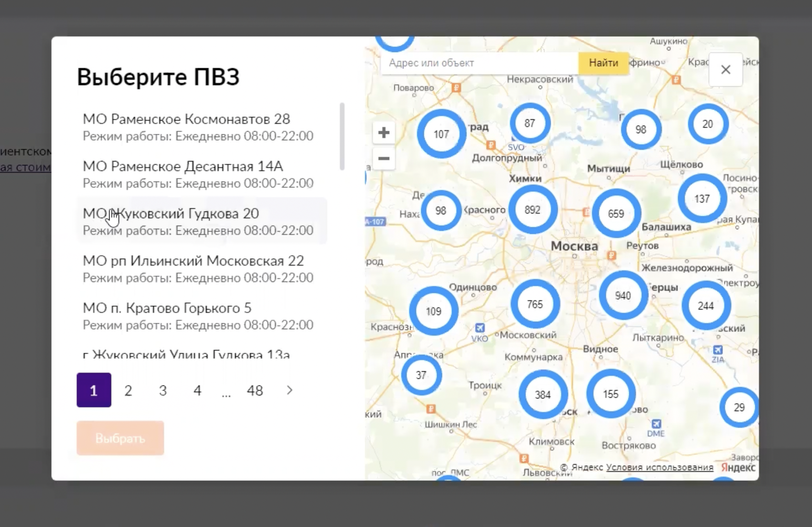Select МО рп Ильинский Московская 22
The width and height of the screenshot is (812, 527).
tap(202, 269)
